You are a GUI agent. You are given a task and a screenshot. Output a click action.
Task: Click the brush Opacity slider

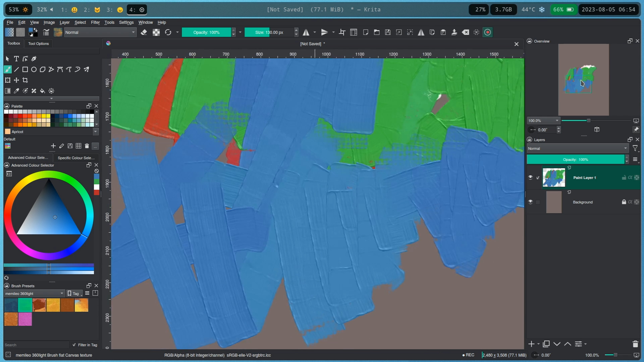[x=206, y=32]
